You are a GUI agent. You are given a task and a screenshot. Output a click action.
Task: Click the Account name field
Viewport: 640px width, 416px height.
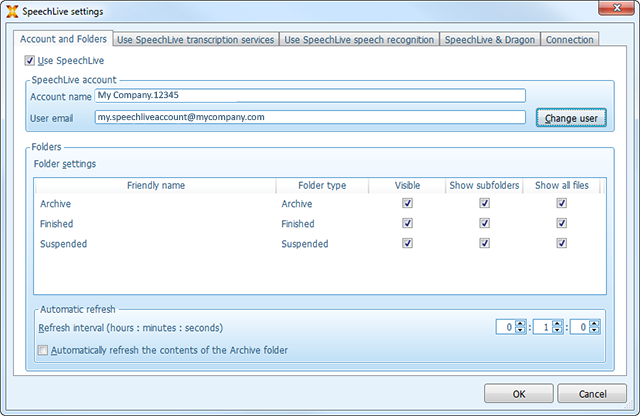tap(310, 96)
